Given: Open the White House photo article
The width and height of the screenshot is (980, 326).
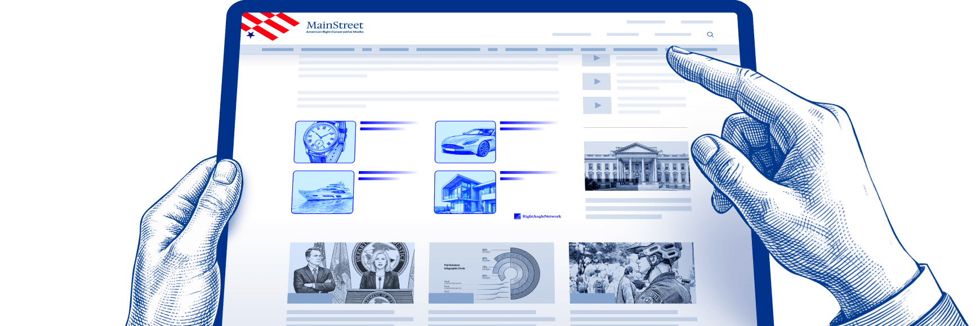Looking at the screenshot, I should (636, 166).
